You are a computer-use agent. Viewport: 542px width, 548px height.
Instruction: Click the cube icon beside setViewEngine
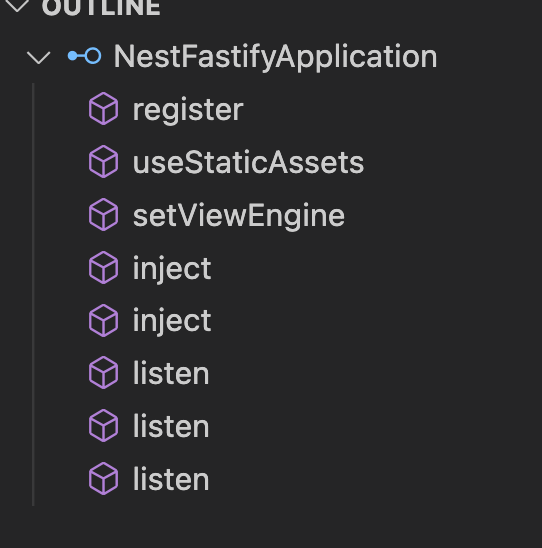(103, 215)
